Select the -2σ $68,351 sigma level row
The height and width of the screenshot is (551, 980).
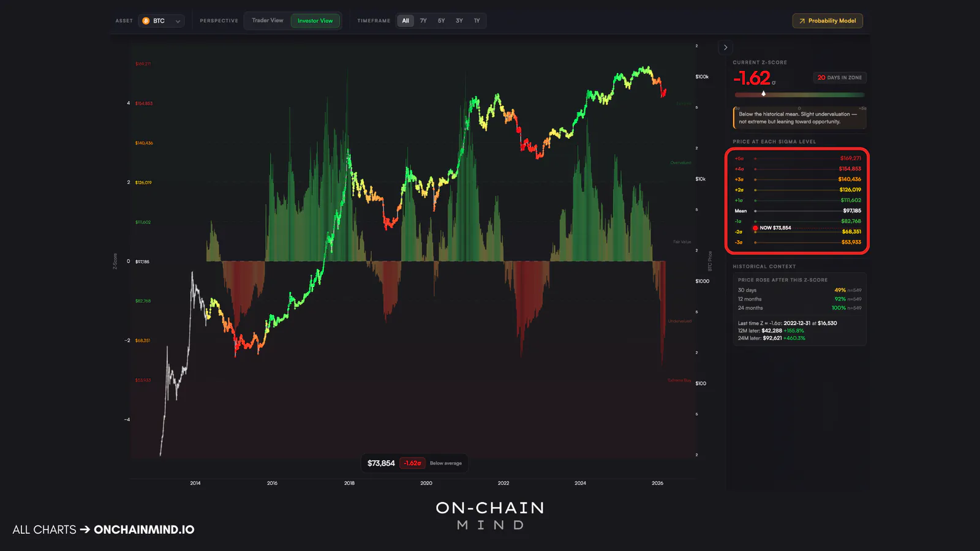797,232
